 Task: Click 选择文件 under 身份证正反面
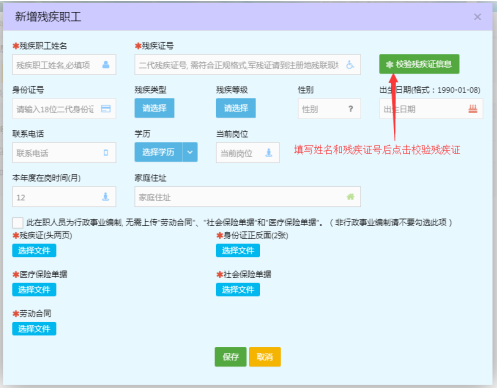tap(238, 250)
